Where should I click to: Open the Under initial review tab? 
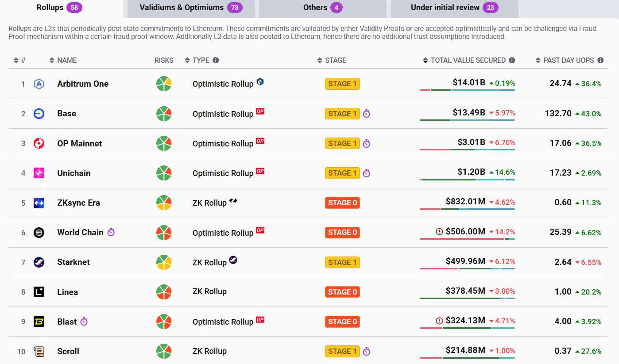455,8
